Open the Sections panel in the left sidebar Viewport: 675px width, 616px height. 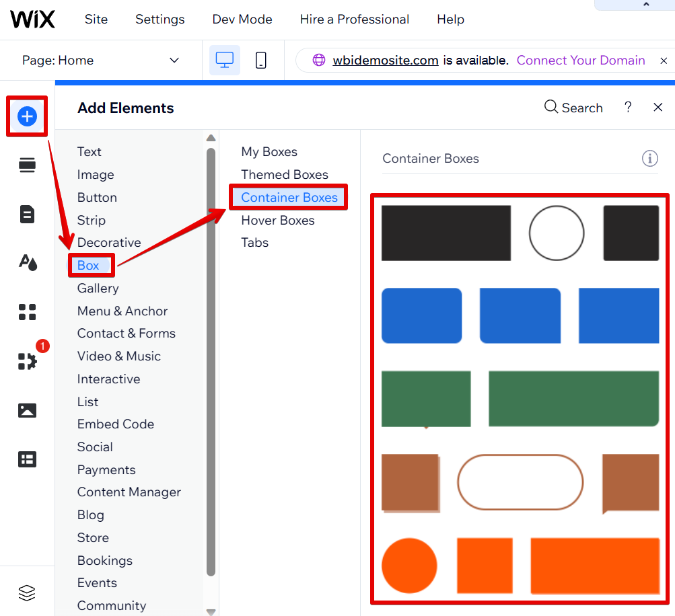pos(27,165)
